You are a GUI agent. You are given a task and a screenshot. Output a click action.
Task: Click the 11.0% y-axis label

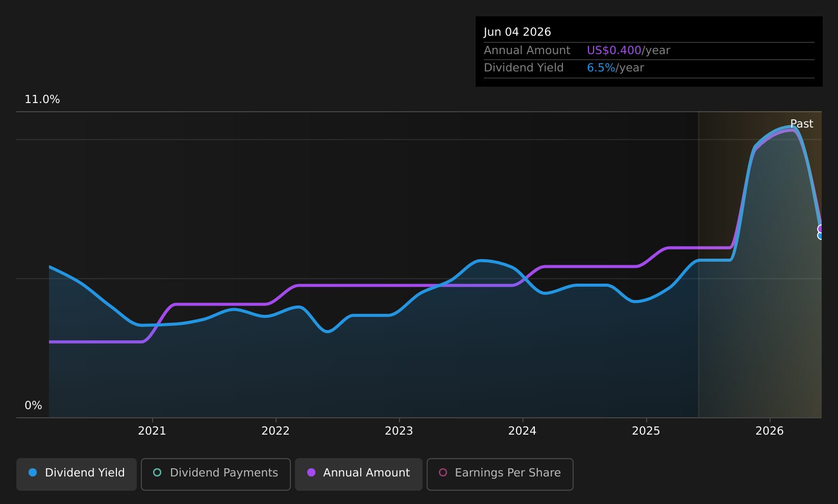pos(42,99)
